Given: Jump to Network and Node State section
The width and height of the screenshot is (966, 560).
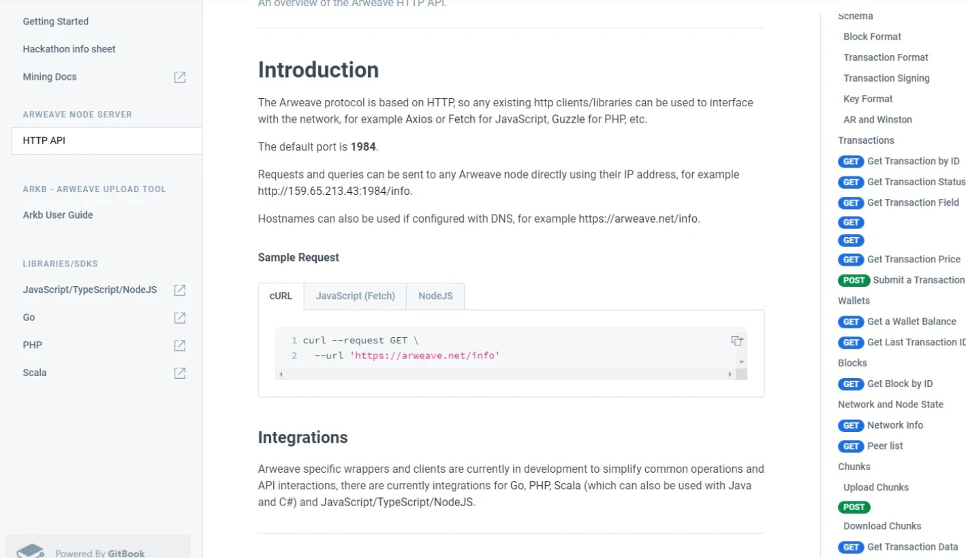Looking at the screenshot, I should (x=890, y=405).
